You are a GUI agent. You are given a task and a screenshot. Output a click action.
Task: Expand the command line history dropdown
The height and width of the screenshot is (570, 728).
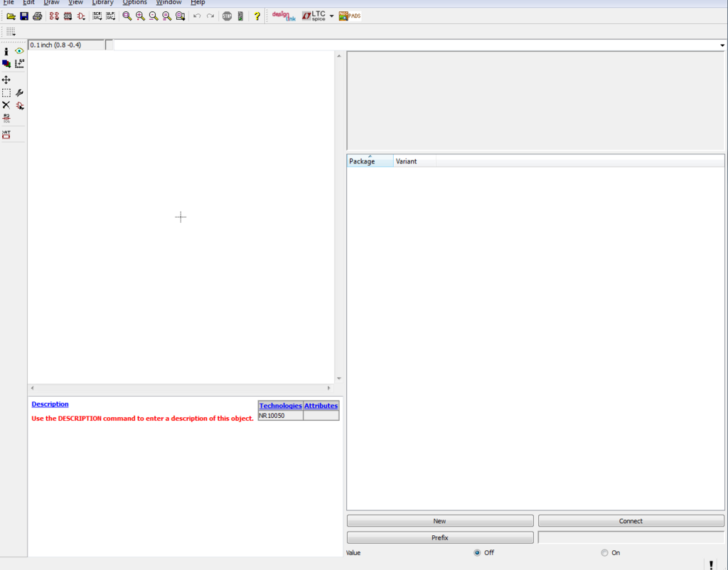click(x=722, y=45)
